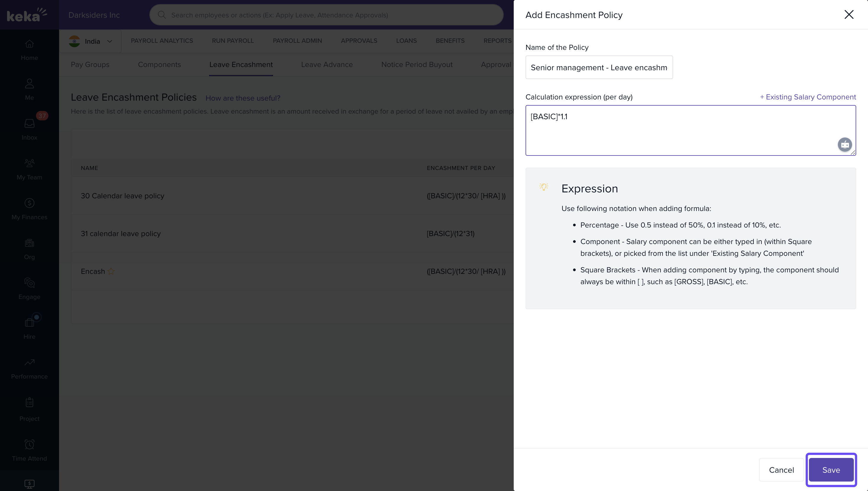Toggle the star next to the Encash policy
Image resolution: width=868 pixels, height=491 pixels.
coord(111,271)
